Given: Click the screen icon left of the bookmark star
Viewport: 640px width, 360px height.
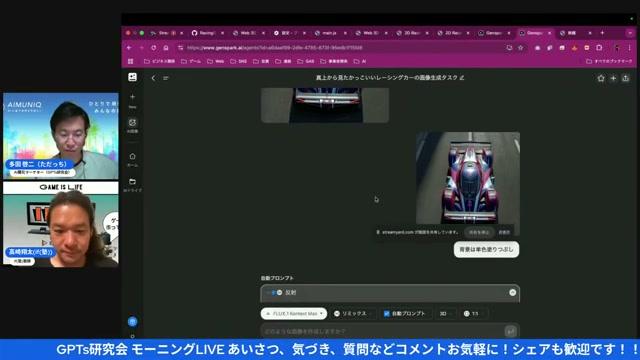Looking at the screenshot, I should (509, 48).
